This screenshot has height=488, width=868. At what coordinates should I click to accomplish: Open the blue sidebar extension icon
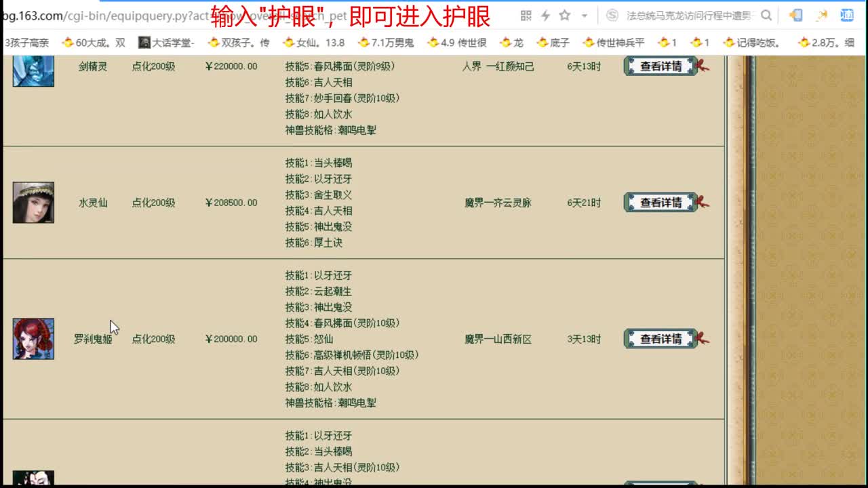point(795,15)
